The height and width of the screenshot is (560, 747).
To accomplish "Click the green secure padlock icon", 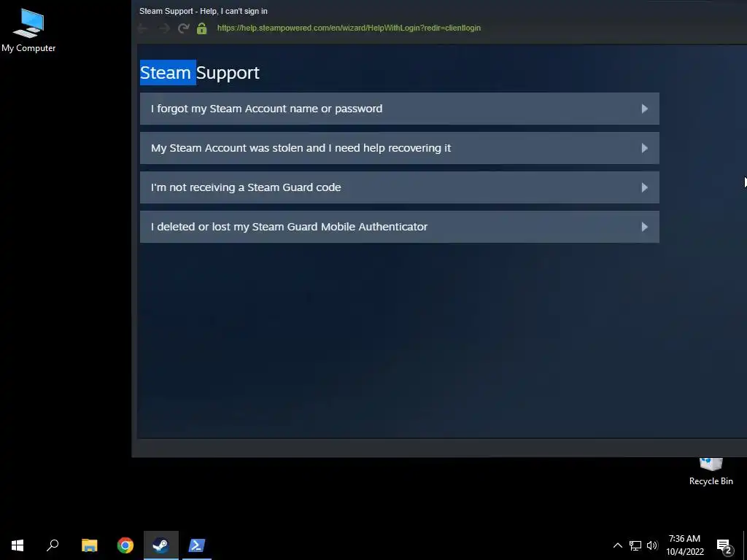I will [201, 28].
